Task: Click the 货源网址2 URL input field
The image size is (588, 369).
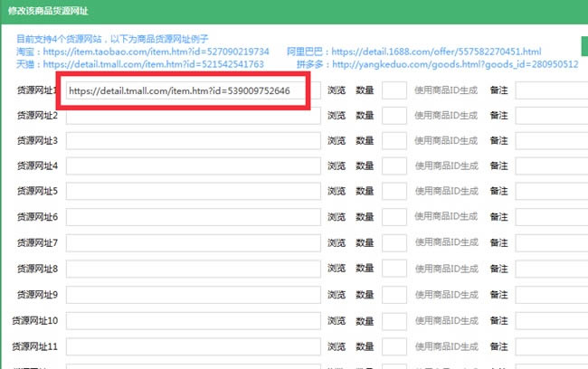Action: 191,116
